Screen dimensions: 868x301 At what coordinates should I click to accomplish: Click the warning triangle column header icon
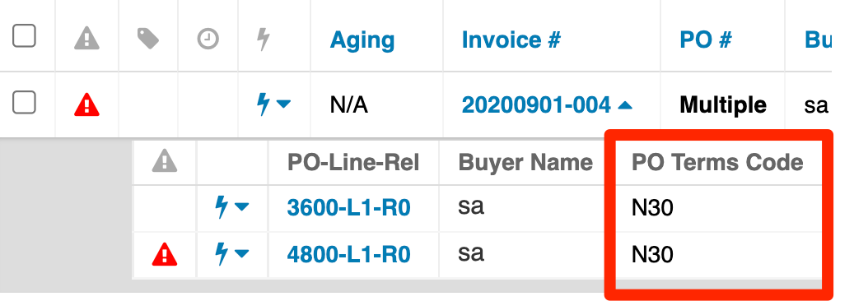pyautogui.click(x=87, y=39)
